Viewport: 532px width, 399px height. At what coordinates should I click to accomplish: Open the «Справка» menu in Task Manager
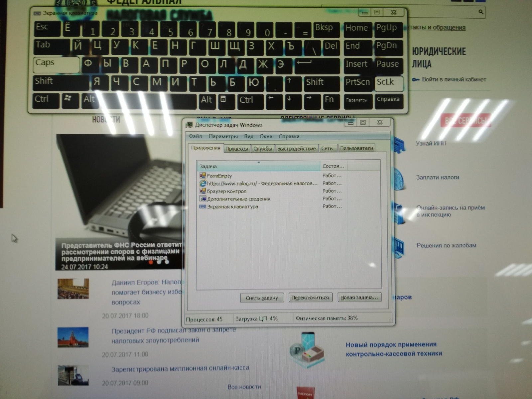(289, 136)
